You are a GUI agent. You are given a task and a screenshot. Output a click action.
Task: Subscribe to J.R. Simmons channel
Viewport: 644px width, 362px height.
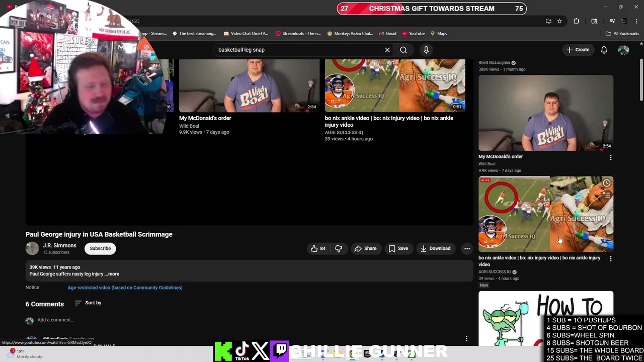(x=100, y=248)
